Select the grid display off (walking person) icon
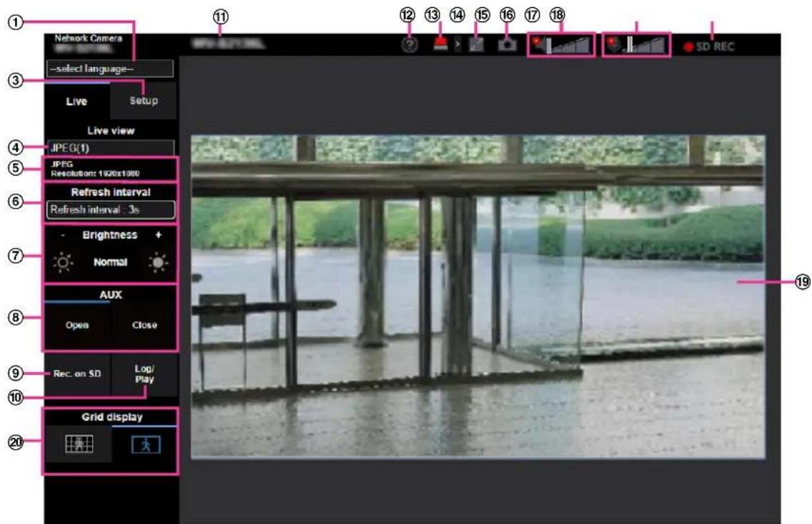This screenshot has height=524, width=812. 146,444
